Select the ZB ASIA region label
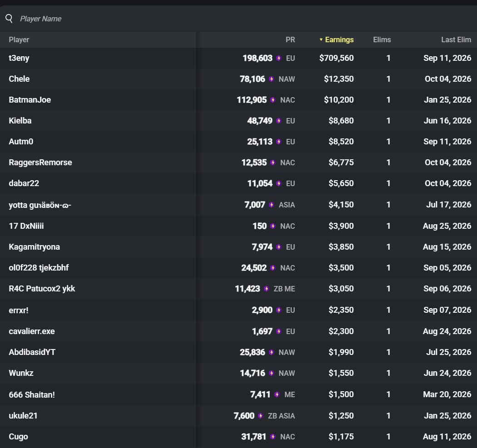The height and width of the screenshot is (448, 477). point(281,416)
